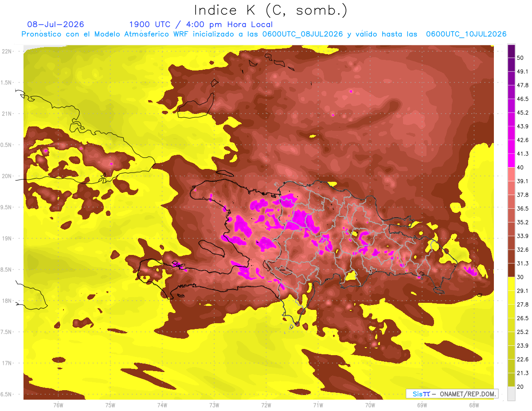The width and height of the screenshot is (532, 411).
Task: Click the '69W' longitude label
Action: [x=422, y=405]
